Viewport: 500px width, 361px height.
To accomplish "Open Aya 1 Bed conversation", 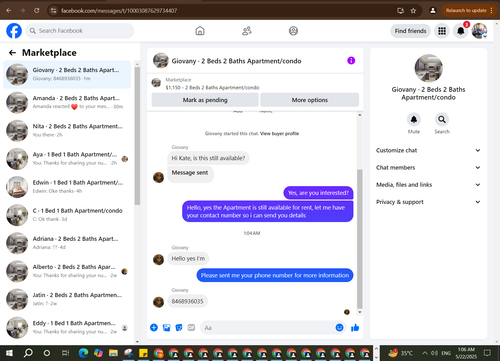I will 67,159.
